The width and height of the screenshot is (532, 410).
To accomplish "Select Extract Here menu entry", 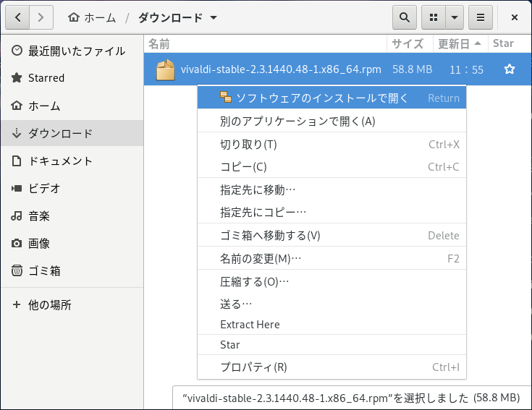I will tap(332, 324).
